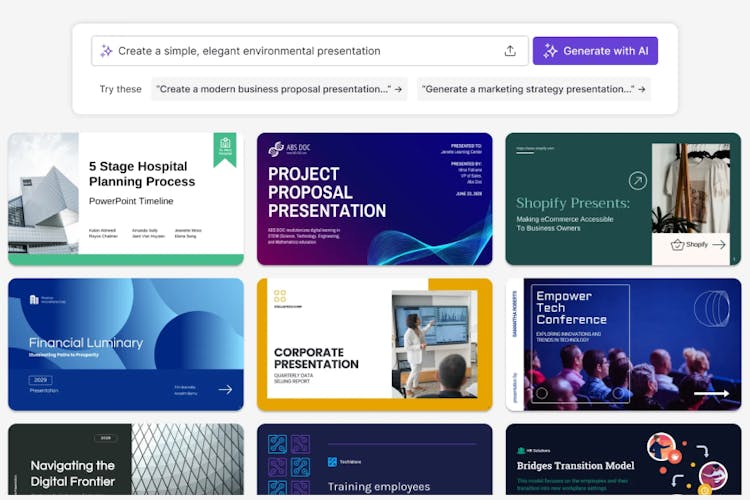Open the Financial Luminary template

(x=125, y=344)
